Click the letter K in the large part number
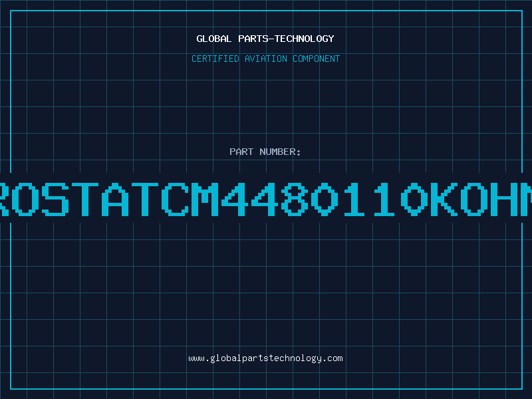The width and height of the screenshot is (532, 399). 444,199
